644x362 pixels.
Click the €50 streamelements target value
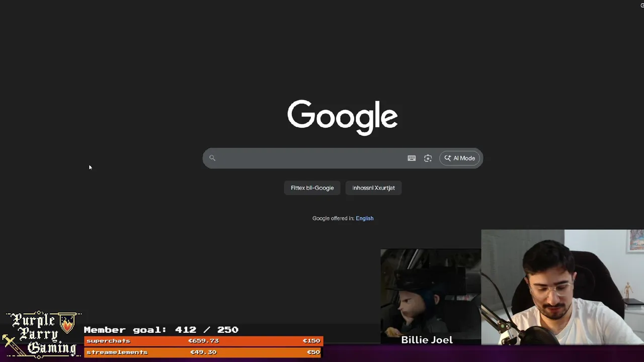[313, 352]
